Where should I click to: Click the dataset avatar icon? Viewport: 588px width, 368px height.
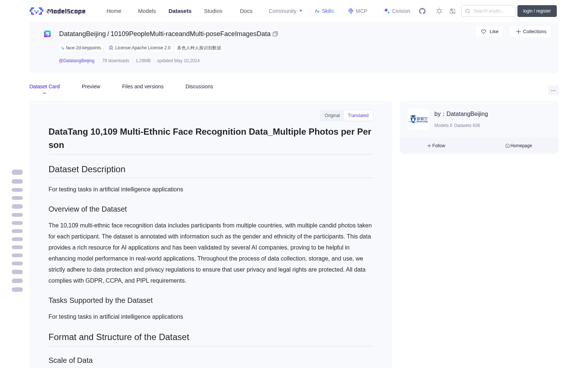coord(47,34)
